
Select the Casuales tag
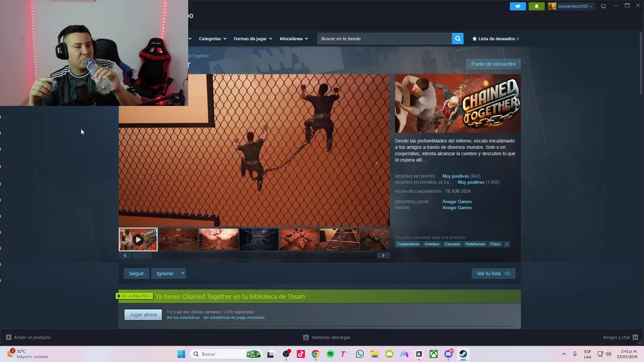pos(452,244)
